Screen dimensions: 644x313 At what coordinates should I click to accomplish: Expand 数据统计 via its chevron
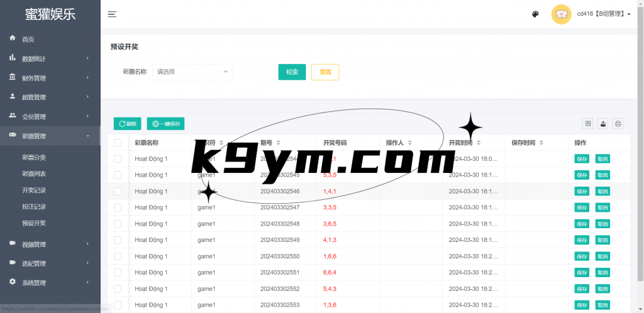(x=87, y=58)
